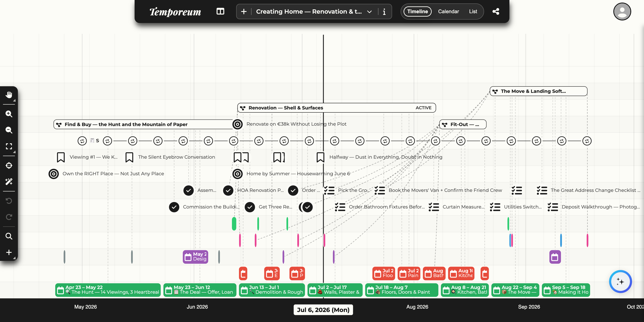
Task: Open The Silent Eyebrow Conversation bookmark
Action: click(129, 157)
